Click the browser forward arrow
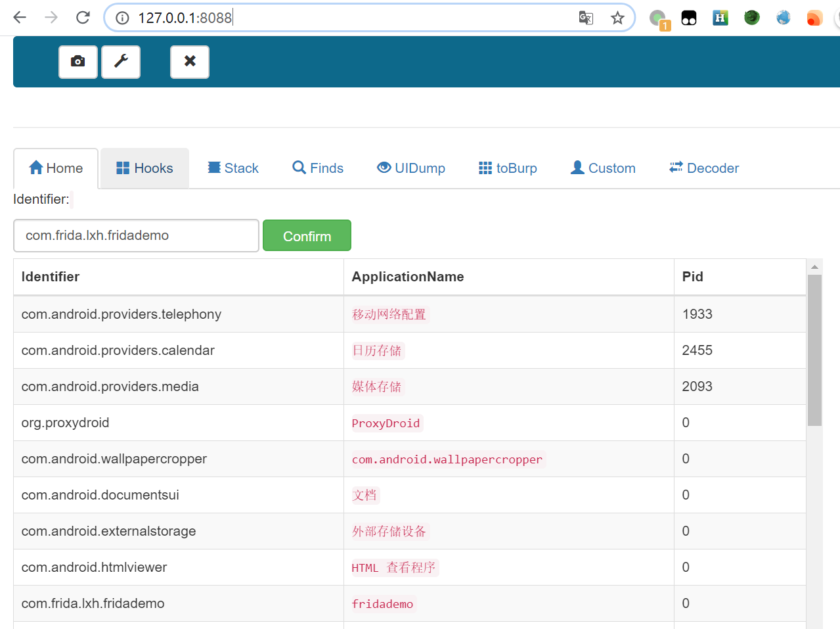Image resolution: width=840 pixels, height=629 pixels. [51, 18]
